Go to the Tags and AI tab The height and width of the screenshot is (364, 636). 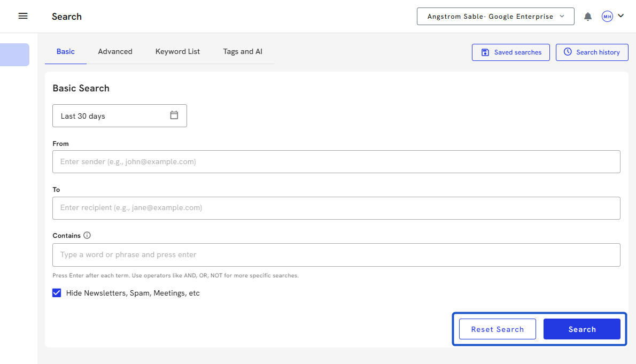point(243,52)
